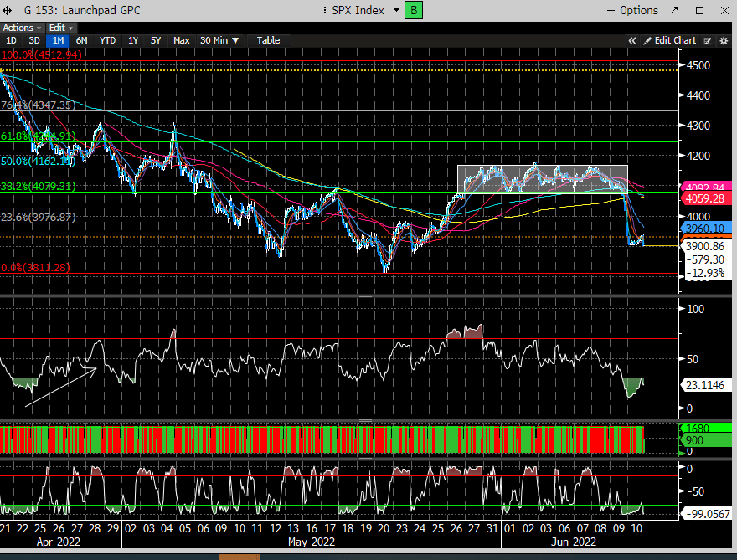Select the 1D time range
Screen dimensions: 737x560
pos(12,40)
